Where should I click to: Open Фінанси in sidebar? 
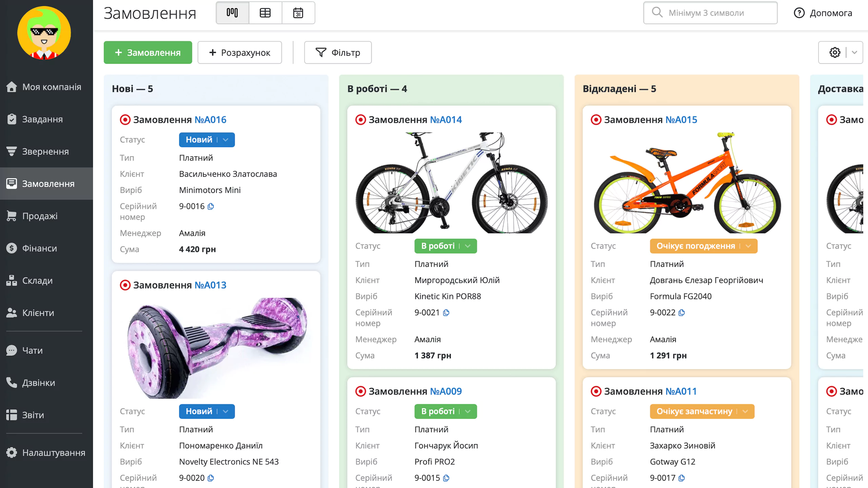pyautogui.click(x=46, y=248)
